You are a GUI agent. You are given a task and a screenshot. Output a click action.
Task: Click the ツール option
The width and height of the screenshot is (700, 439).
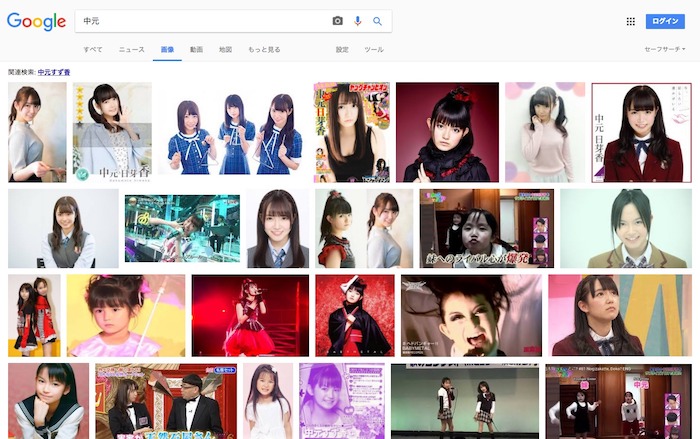[x=374, y=49]
